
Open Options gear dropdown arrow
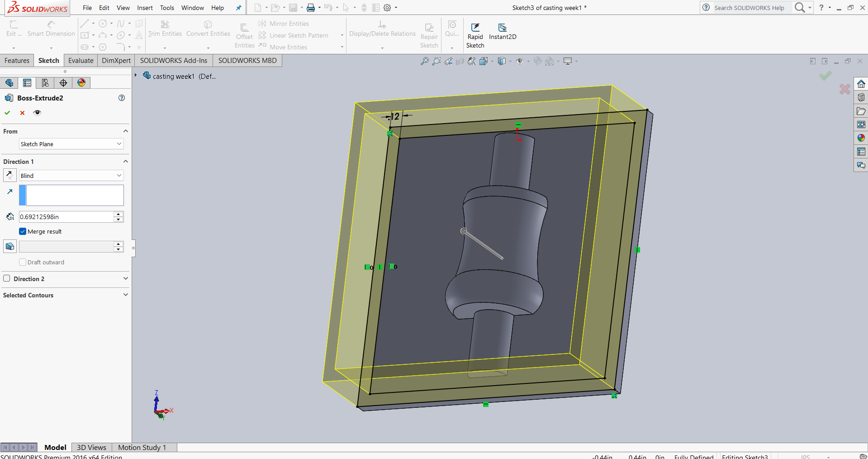click(396, 8)
